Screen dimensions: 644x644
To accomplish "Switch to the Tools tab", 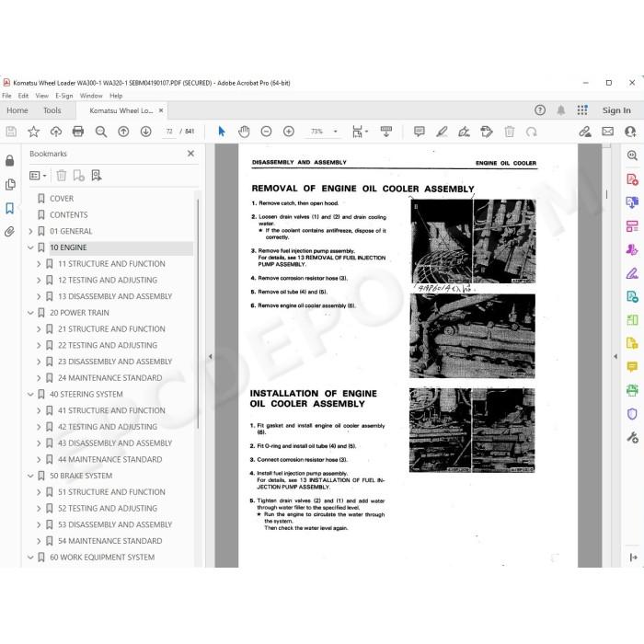I will [x=52, y=110].
